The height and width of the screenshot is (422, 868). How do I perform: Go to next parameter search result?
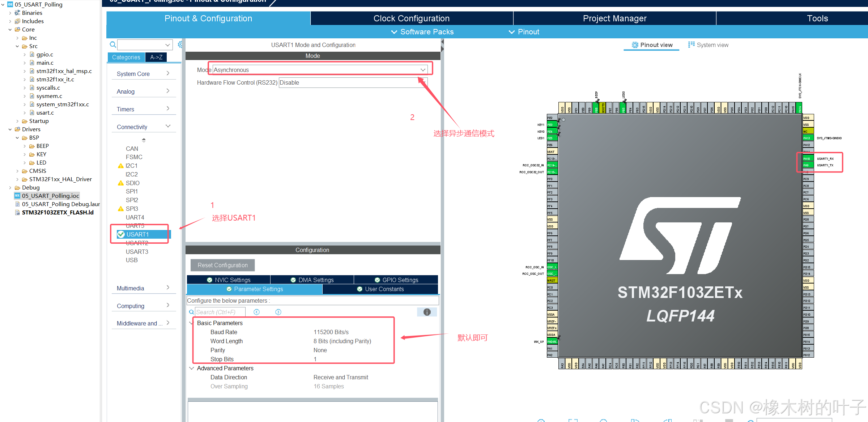[x=278, y=312]
